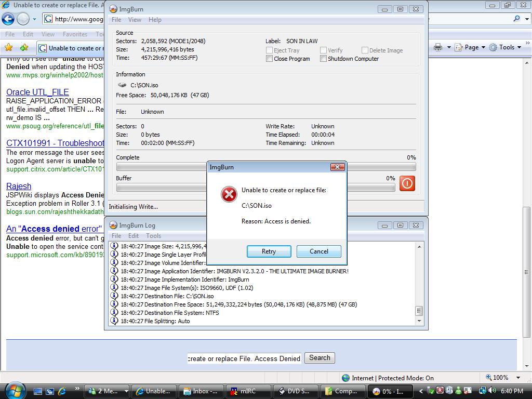Click Retry in the ImgBurn error dialog
Viewport: 532px width, 399px height.
pos(269,251)
